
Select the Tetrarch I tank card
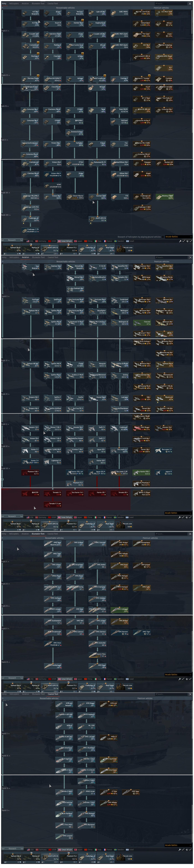point(75,13)
